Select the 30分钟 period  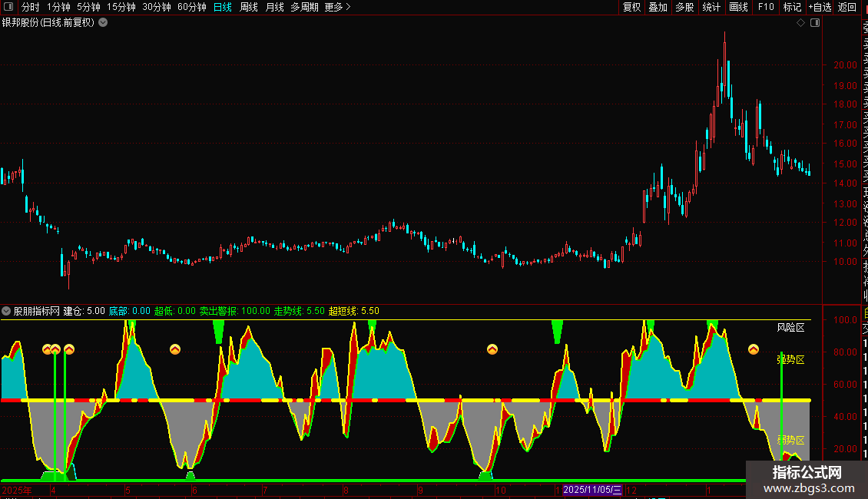157,7
